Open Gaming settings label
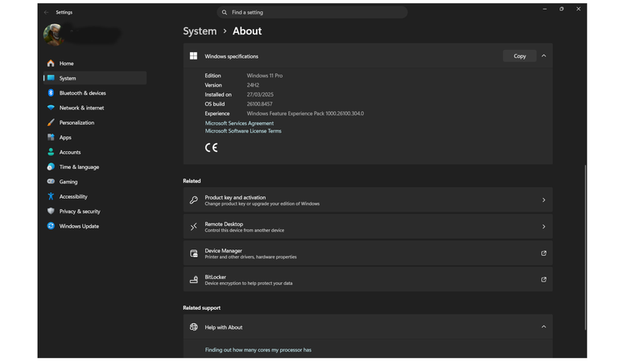 tap(68, 182)
